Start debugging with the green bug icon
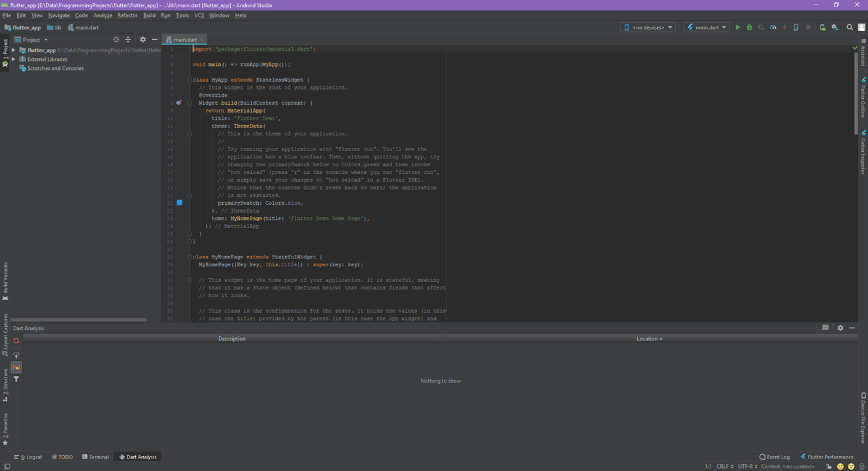Viewport: 868px width, 471px height. (749, 27)
